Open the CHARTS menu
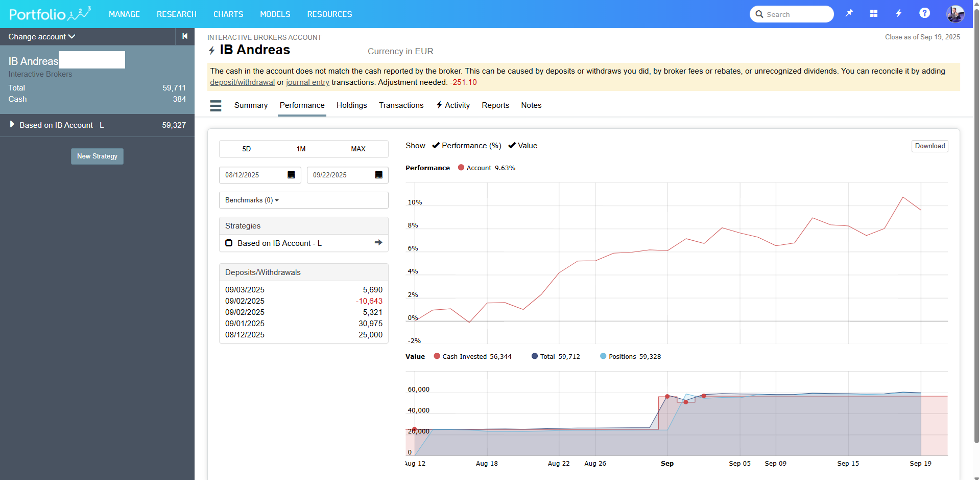The image size is (980, 480). click(228, 14)
